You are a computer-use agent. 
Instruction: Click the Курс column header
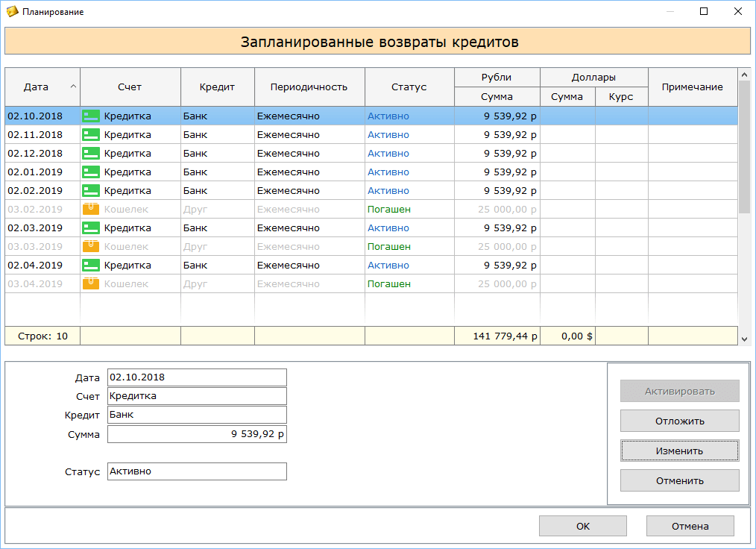[x=622, y=96]
